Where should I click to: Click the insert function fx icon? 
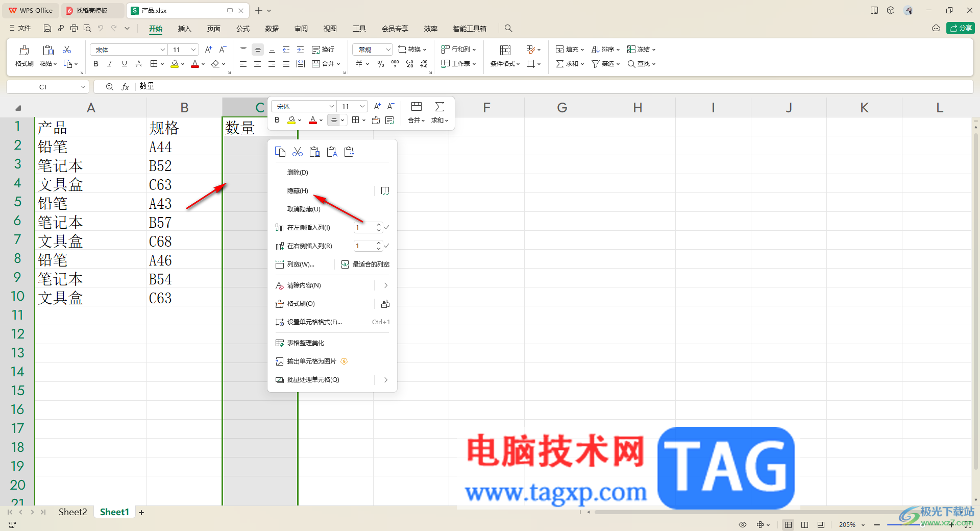pyautogui.click(x=125, y=87)
